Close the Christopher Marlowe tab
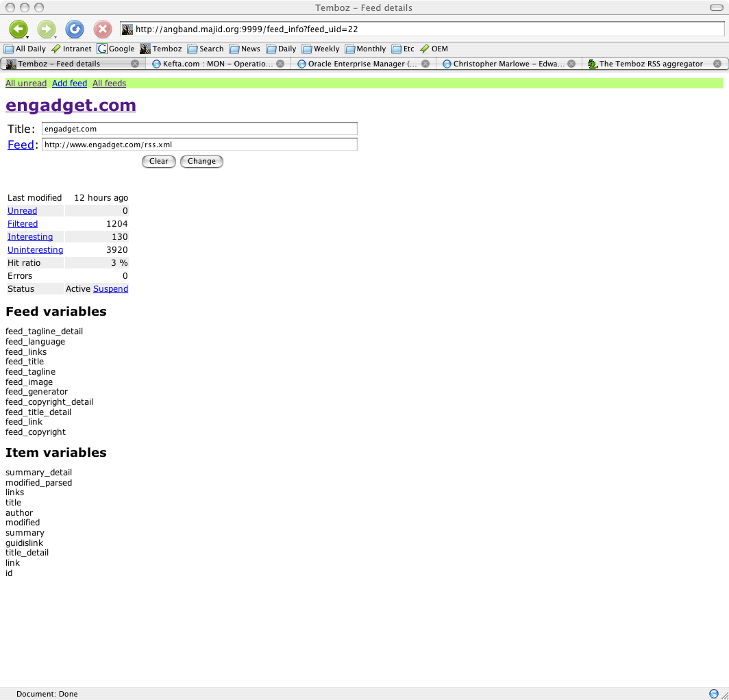729x700 pixels. click(x=571, y=64)
